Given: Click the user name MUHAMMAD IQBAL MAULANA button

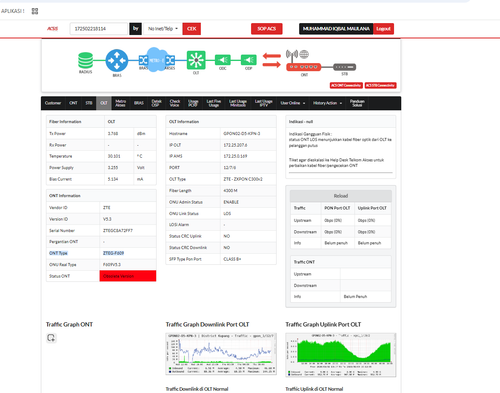Looking at the screenshot, I should pos(336,29).
